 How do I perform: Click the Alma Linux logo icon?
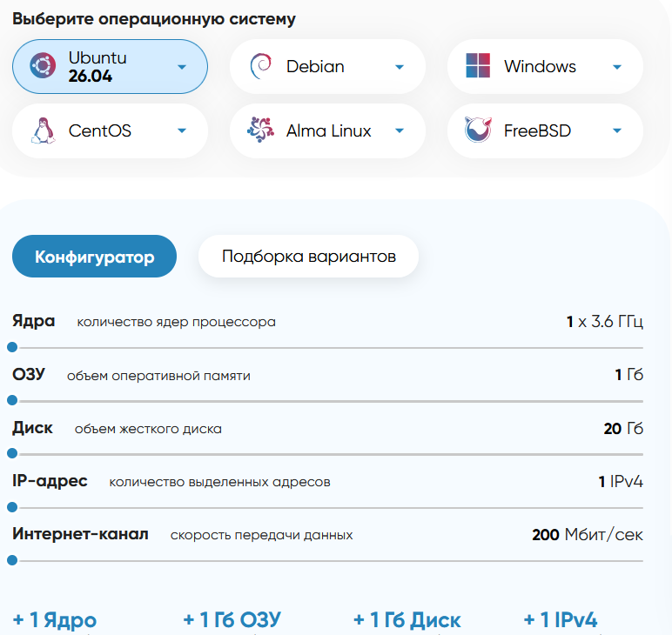click(x=260, y=130)
